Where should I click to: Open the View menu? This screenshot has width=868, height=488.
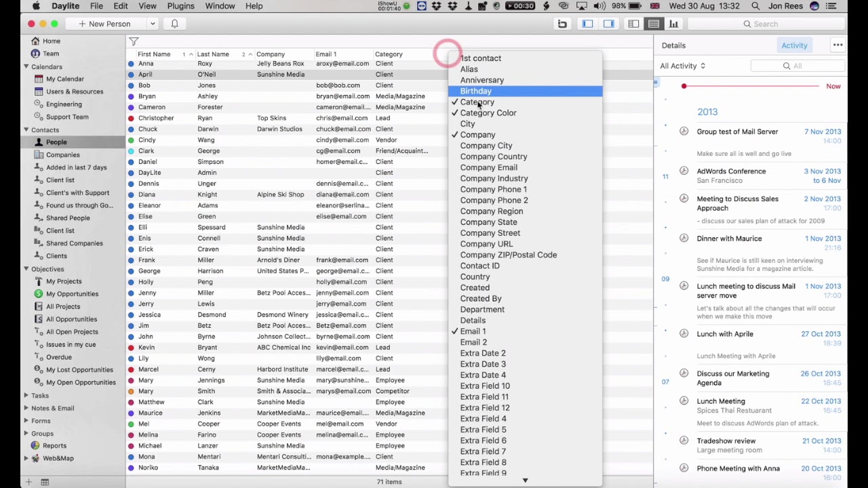point(147,6)
